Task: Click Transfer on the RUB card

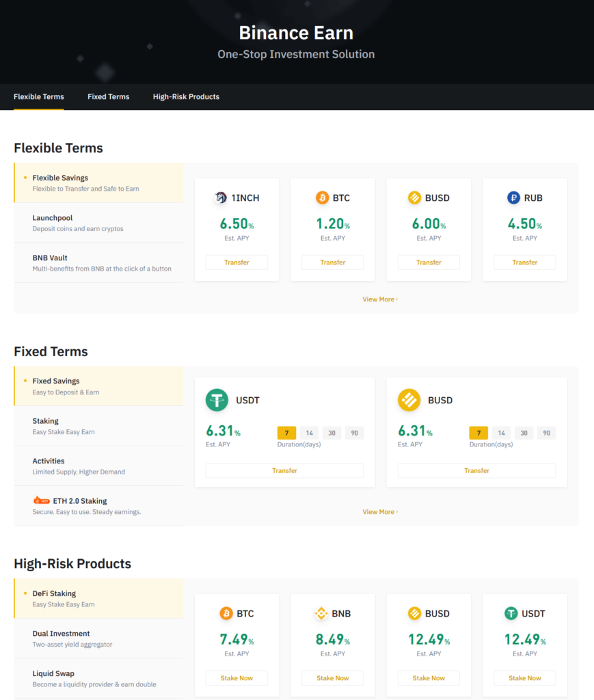Action: tap(525, 262)
